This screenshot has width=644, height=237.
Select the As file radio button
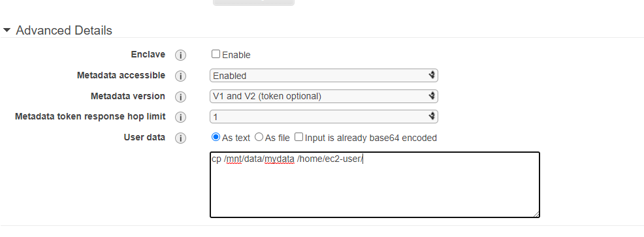coord(259,136)
